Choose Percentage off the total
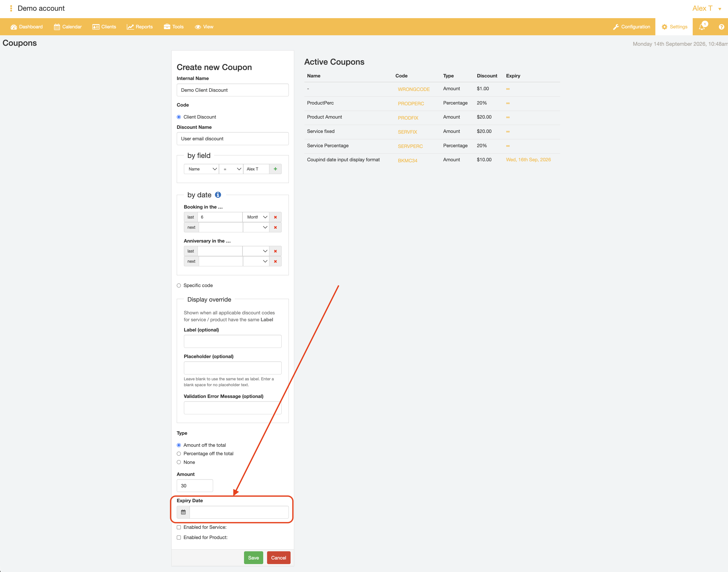728x572 pixels. pyautogui.click(x=179, y=453)
